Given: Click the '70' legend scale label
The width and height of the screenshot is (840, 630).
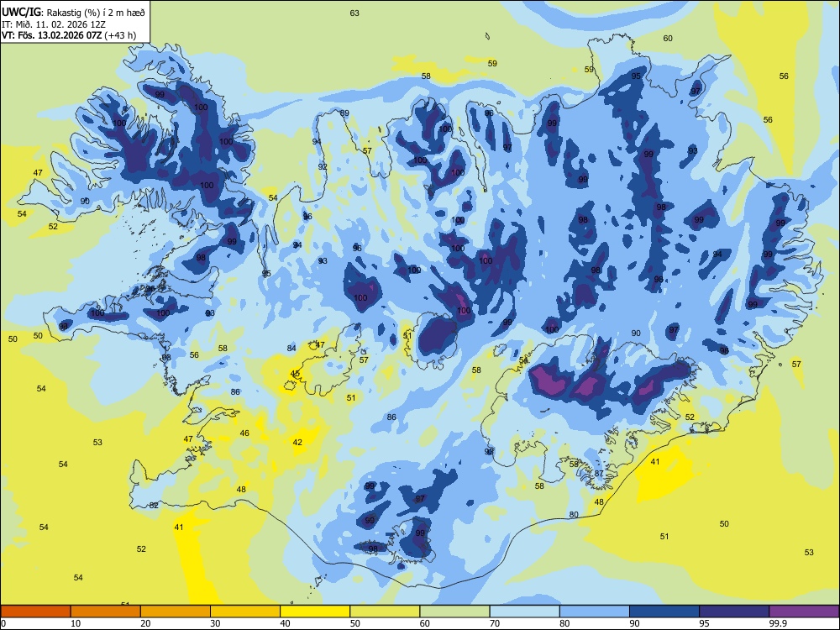Looking at the screenshot, I should pyautogui.click(x=495, y=623).
